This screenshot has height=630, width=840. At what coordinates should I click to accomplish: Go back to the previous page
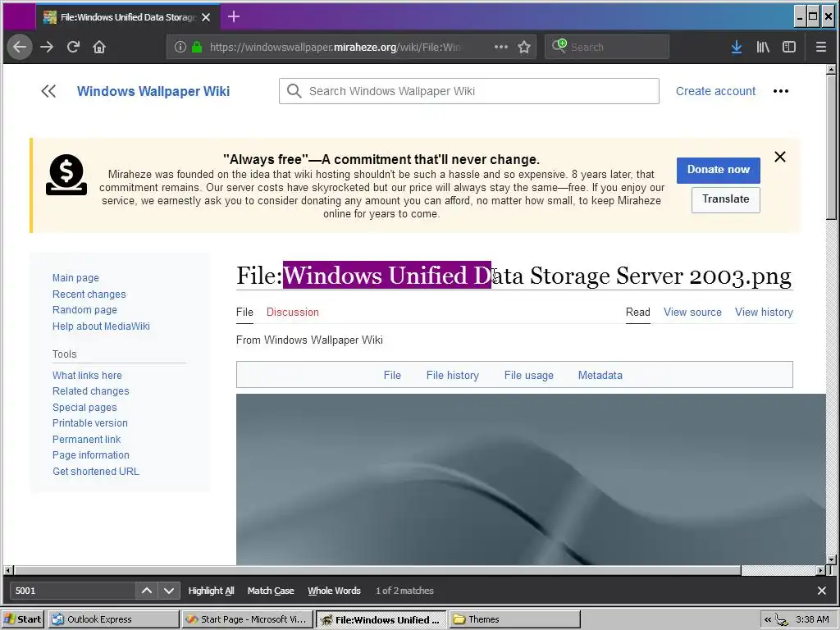20,47
